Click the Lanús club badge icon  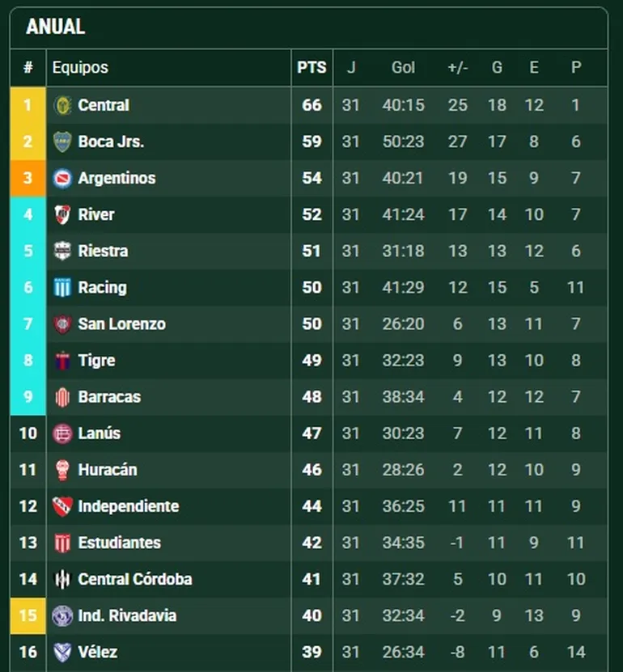62,433
